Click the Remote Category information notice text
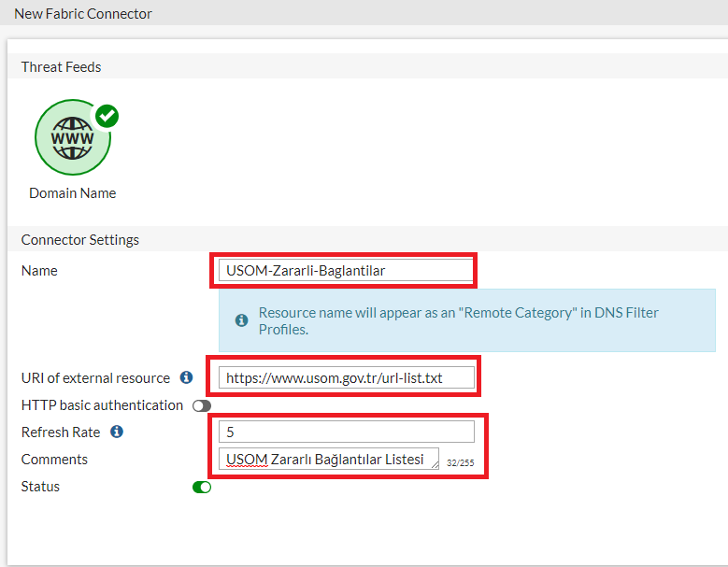Image resolution: width=728 pixels, height=567 pixels. (x=458, y=320)
